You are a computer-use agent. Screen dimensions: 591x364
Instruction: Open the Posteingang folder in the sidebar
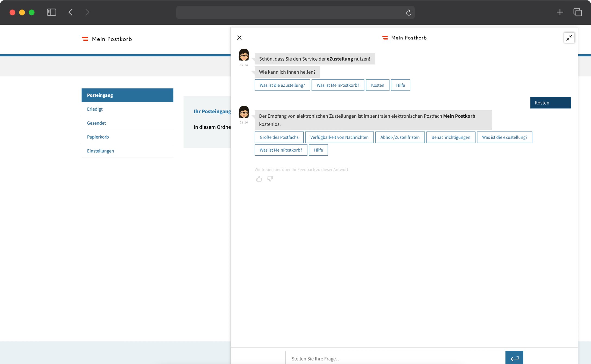127,95
